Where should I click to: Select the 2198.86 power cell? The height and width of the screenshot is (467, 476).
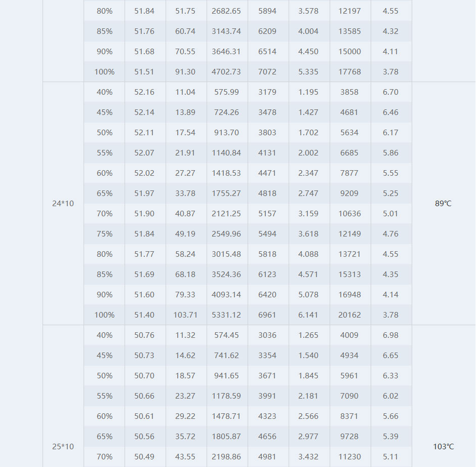(226, 457)
